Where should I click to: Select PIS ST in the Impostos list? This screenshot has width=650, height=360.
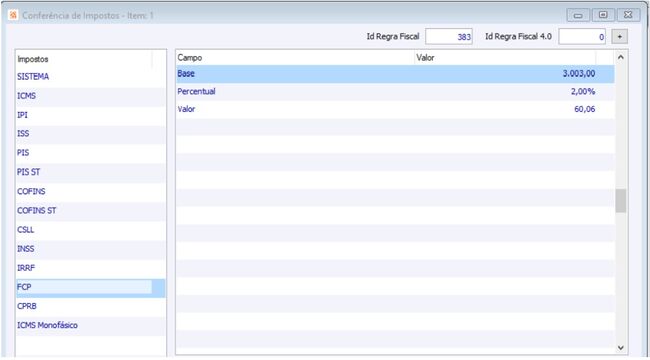[x=90, y=172]
